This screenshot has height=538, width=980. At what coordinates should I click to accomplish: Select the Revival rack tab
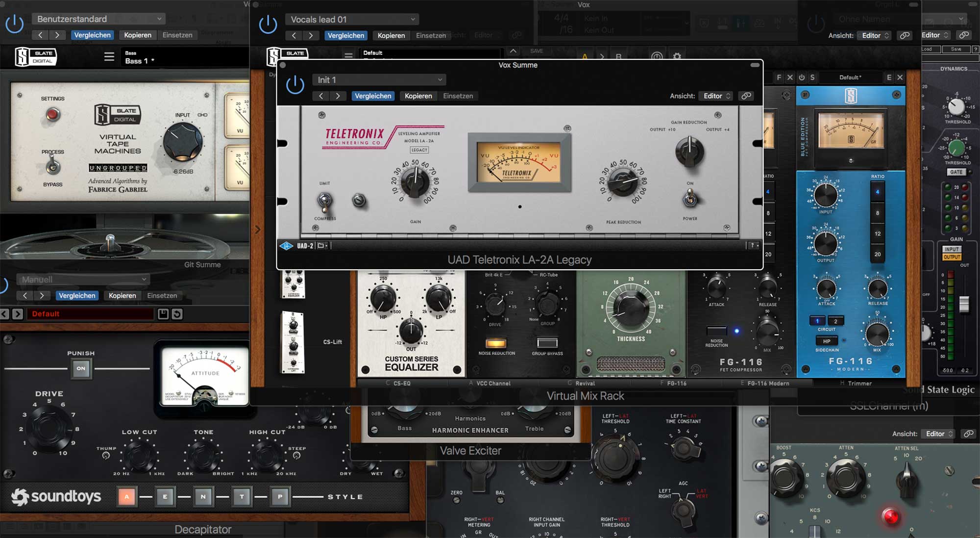[585, 384]
